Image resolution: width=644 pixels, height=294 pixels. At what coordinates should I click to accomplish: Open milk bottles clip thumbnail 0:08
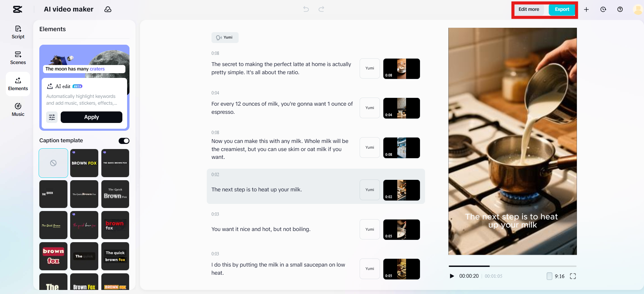click(402, 148)
